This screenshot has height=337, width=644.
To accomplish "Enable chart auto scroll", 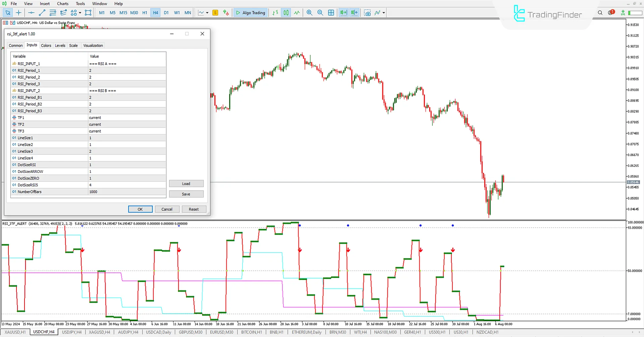I will 343,12.
